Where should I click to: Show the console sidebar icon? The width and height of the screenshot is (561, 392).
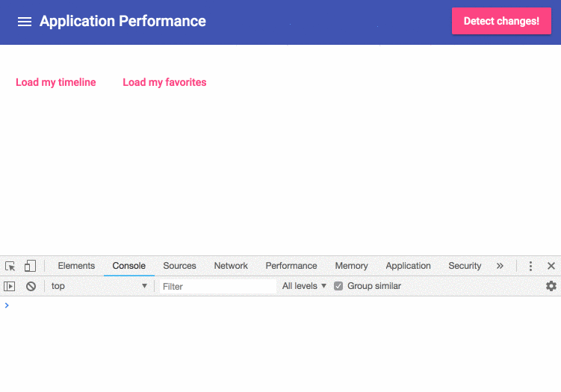click(9, 286)
